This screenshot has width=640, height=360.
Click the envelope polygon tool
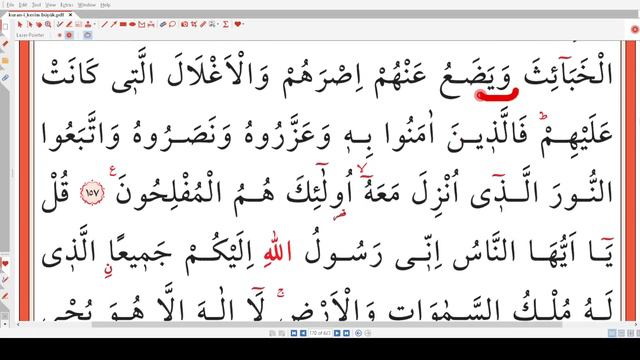tap(142, 25)
